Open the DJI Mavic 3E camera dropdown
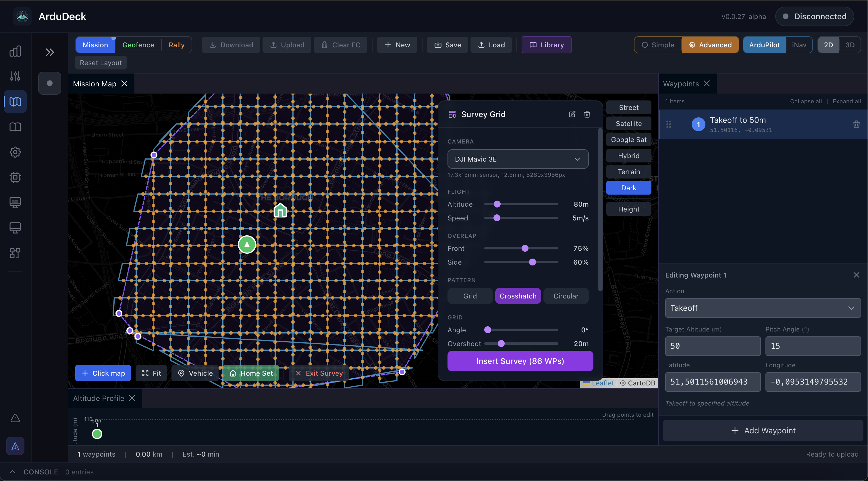Image resolution: width=868 pixels, height=481 pixels. 518,159
